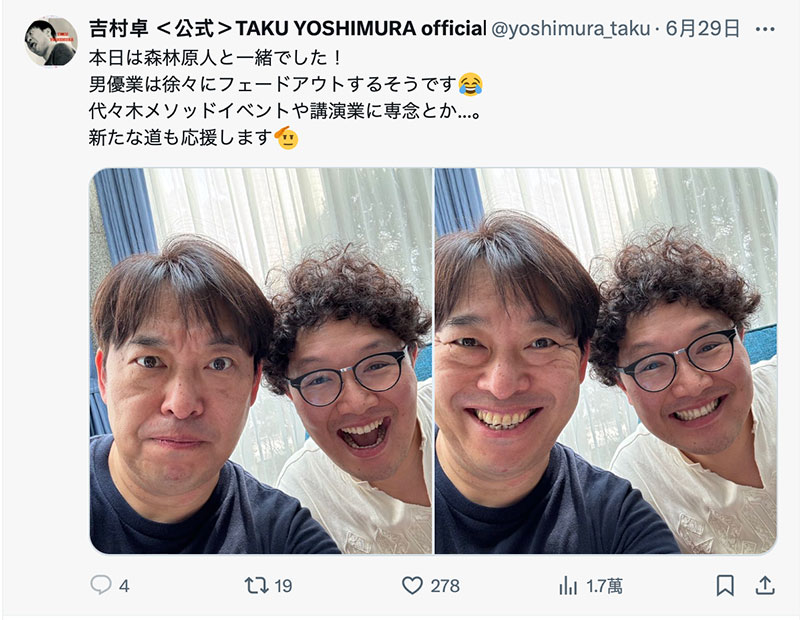The height and width of the screenshot is (620, 800).
Task: Click the reply count 4
Action: 124,586
